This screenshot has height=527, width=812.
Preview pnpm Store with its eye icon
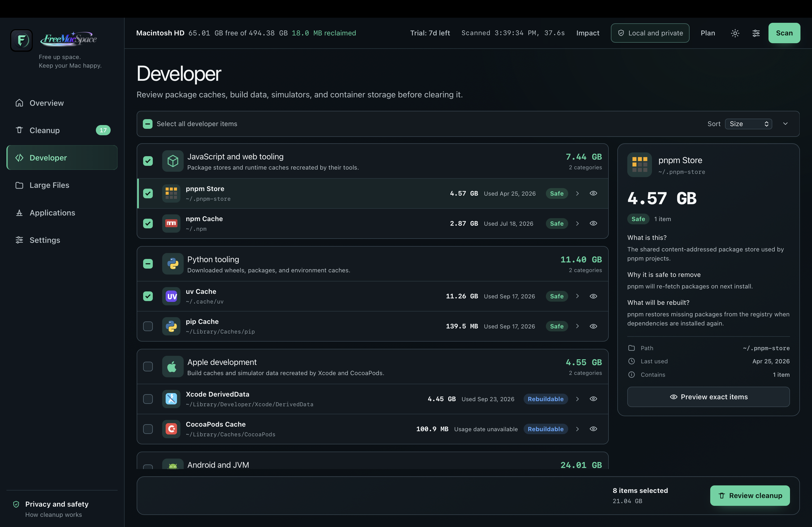593,193
